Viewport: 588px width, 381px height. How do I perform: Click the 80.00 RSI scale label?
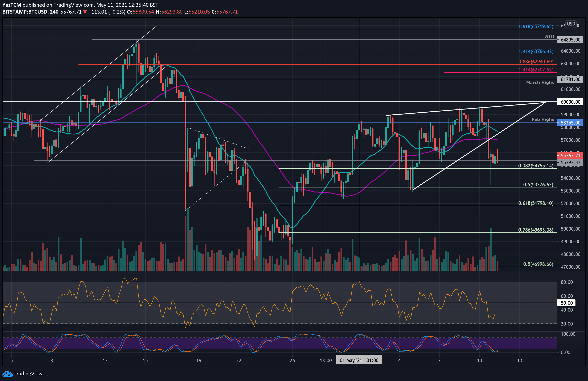[567, 282]
